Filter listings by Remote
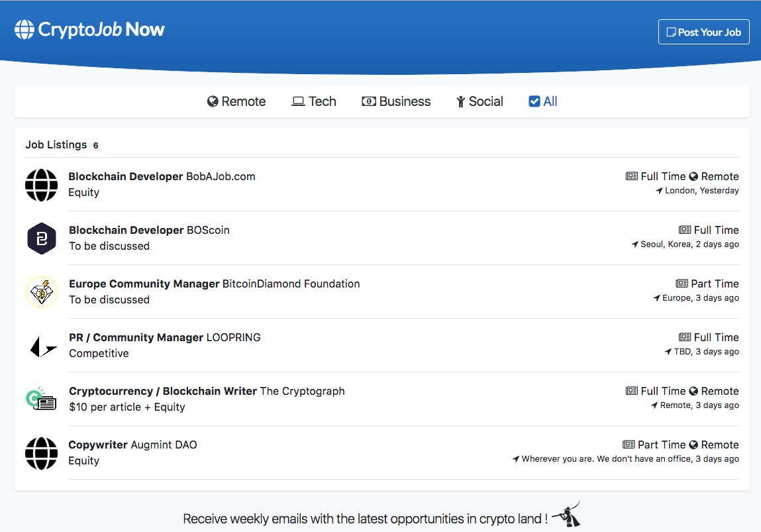The height and width of the screenshot is (532, 761). (236, 101)
